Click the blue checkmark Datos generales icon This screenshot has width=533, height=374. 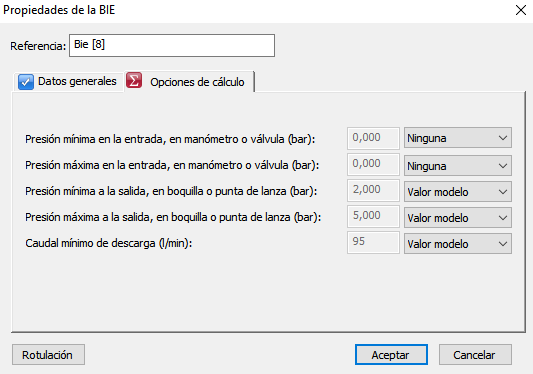coord(26,82)
